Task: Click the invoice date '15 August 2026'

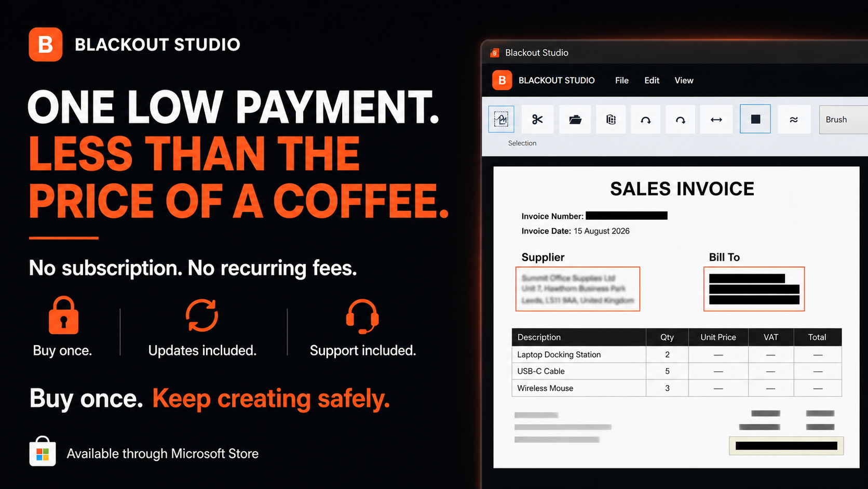Action: point(602,231)
